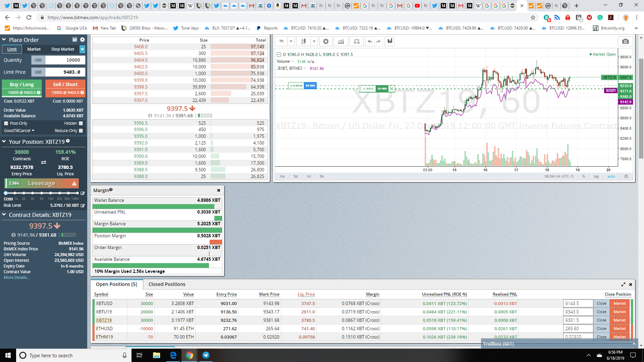Open More Details link

point(17,278)
